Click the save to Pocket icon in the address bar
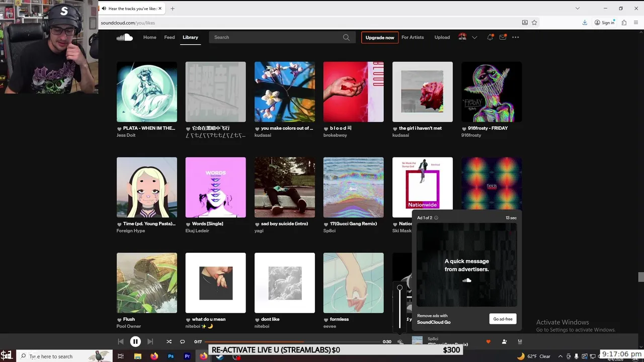Viewport: 644px width, 362px height. tap(525, 23)
